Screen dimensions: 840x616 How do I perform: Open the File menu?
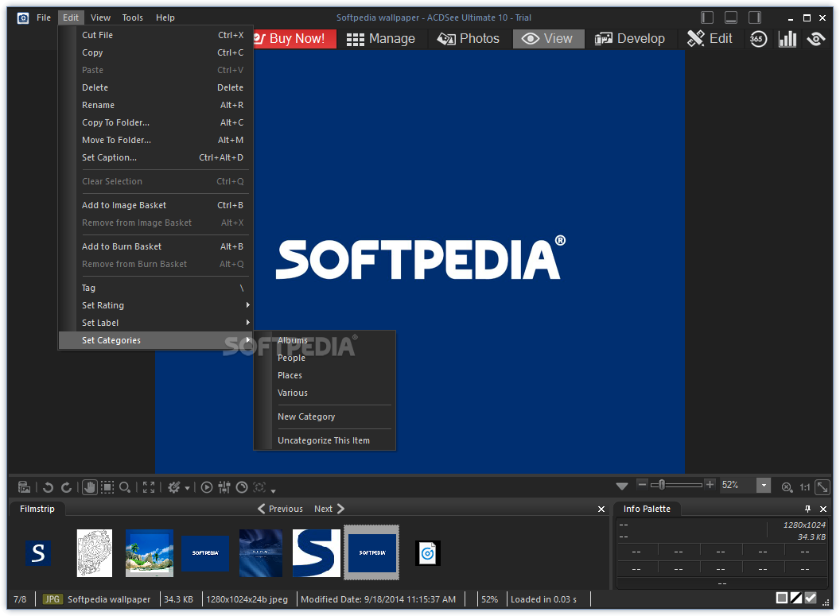coord(44,17)
